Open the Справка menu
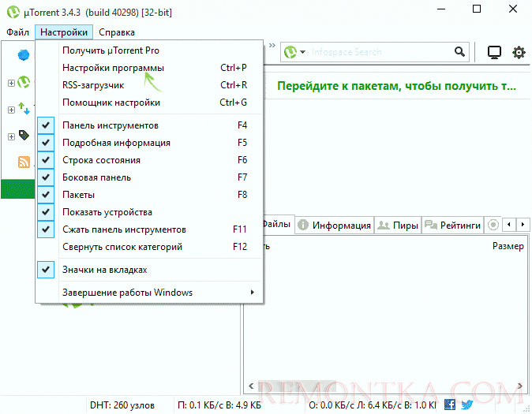Screen dimensions: 532x414 pos(117,32)
